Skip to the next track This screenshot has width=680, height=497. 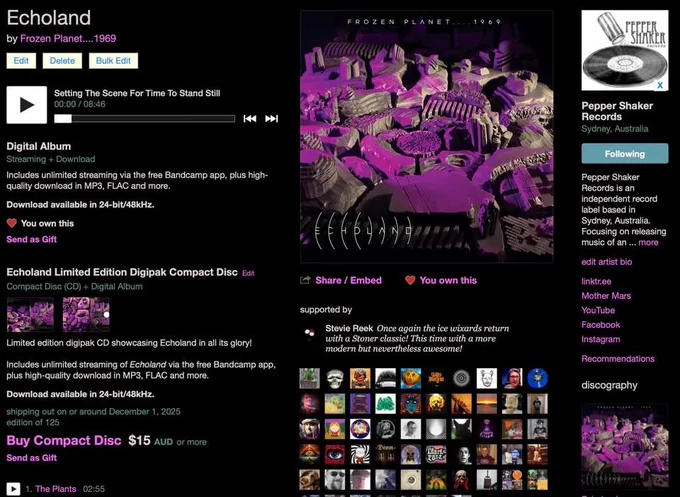tap(271, 119)
